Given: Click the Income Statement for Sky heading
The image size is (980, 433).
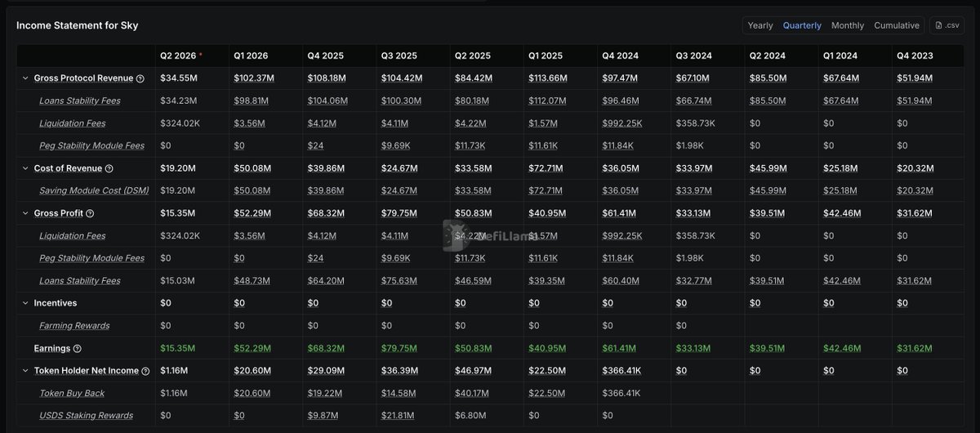Looking at the screenshot, I should [x=77, y=25].
